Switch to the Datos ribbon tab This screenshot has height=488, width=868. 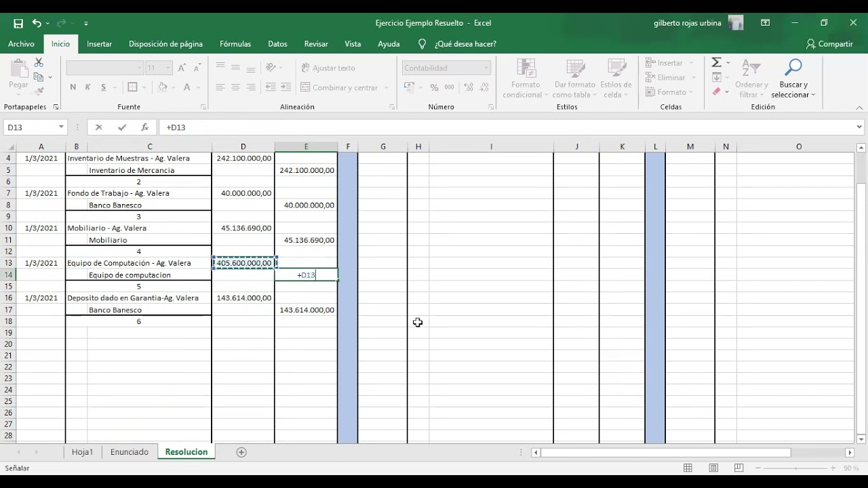277,44
